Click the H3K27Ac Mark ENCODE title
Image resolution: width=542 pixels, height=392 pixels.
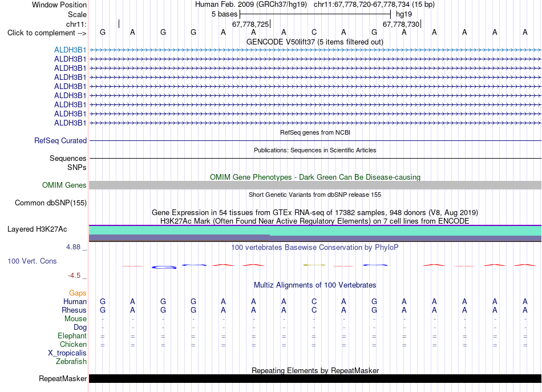click(315, 221)
